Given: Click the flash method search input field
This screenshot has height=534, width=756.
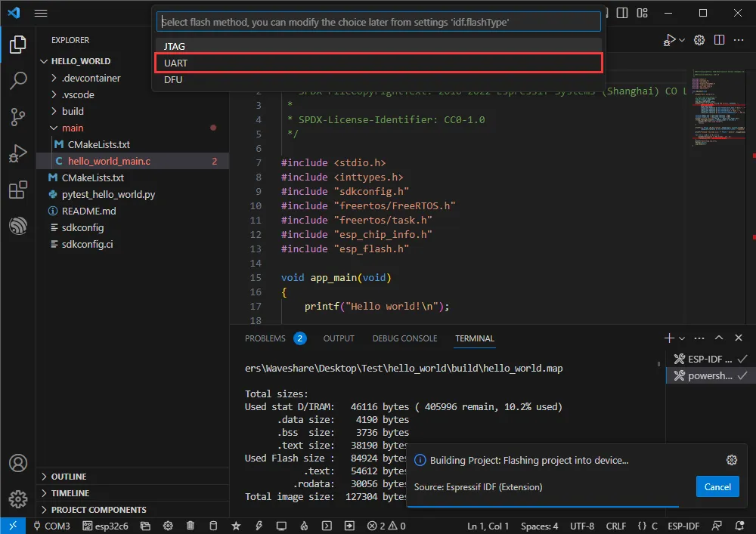Looking at the screenshot, I should 378,22.
